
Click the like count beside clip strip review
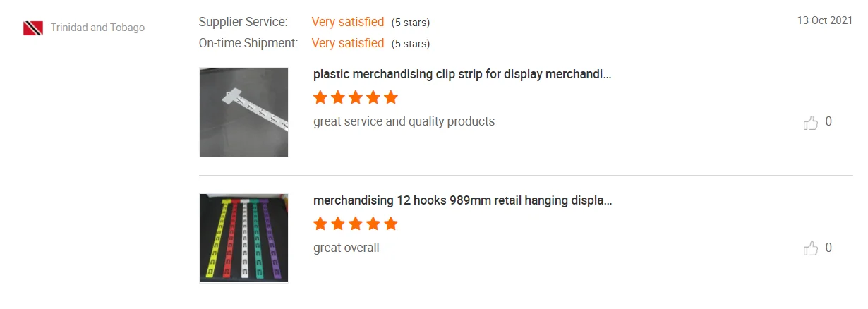828,121
